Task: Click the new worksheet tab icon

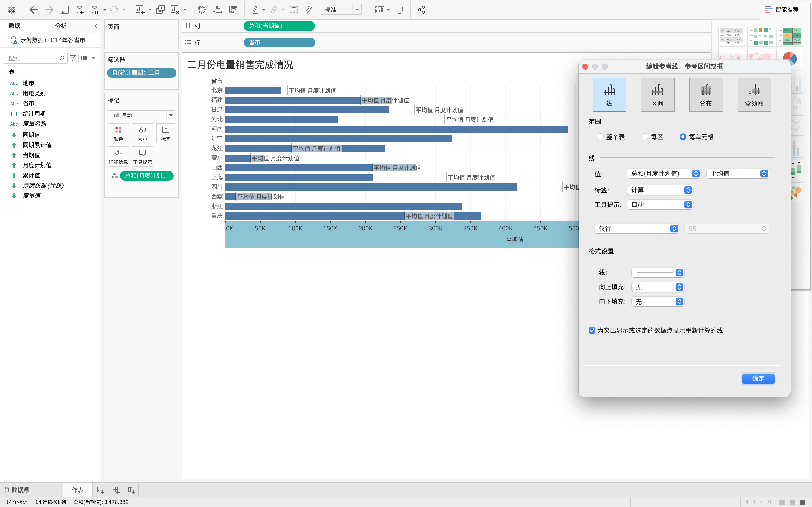Action: [100, 490]
